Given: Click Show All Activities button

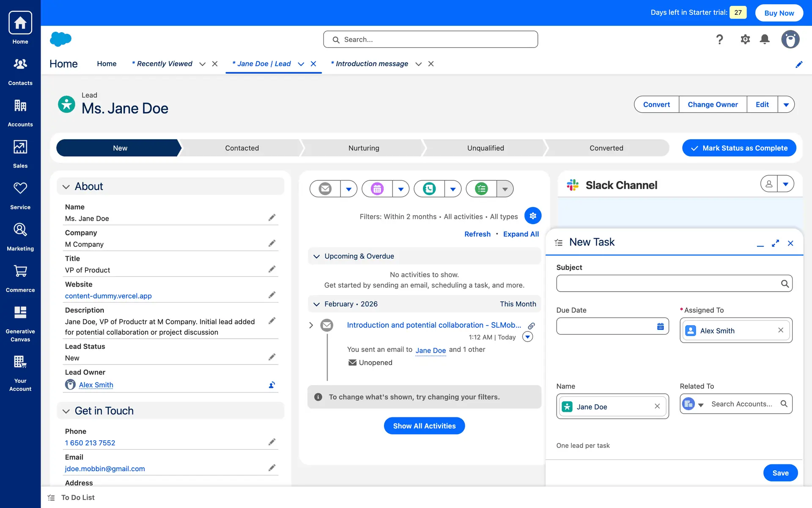Looking at the screenshot, I should tap(424, 426).
